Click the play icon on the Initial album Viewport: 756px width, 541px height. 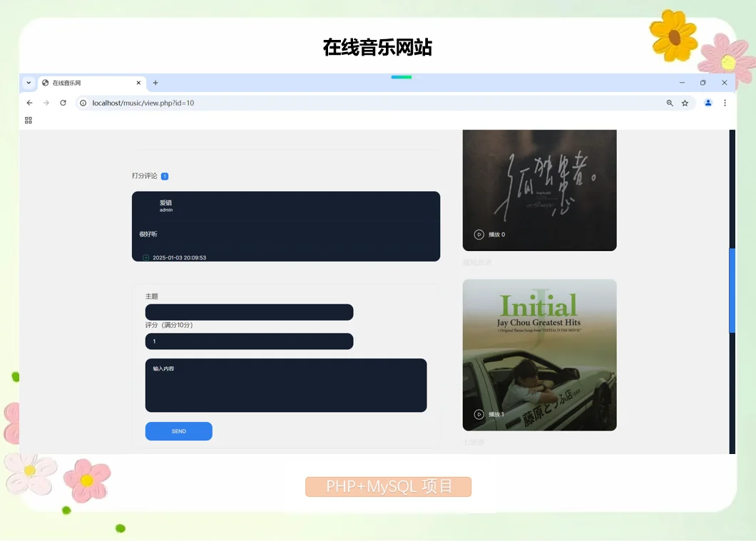pos(479,414)
